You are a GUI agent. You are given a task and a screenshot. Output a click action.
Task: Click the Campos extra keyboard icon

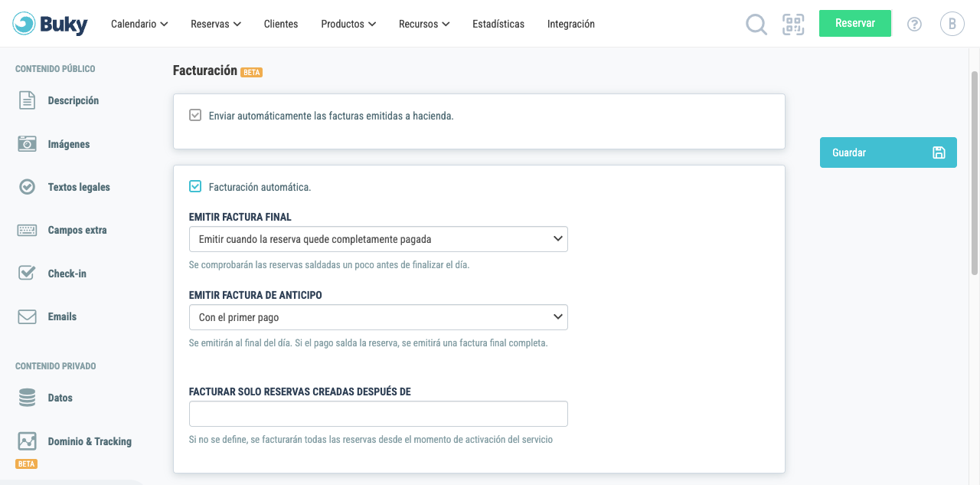click(x=27, y=230)
